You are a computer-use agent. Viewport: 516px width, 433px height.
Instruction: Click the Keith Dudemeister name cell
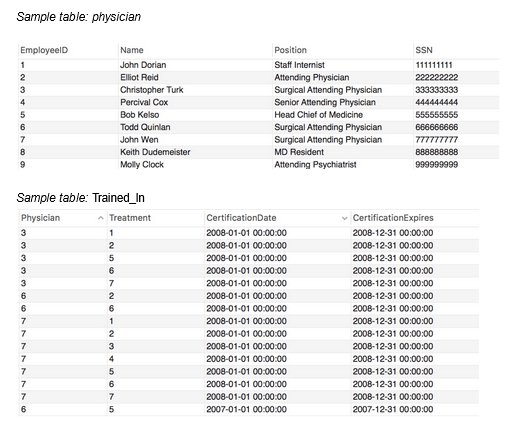(155, 152)
